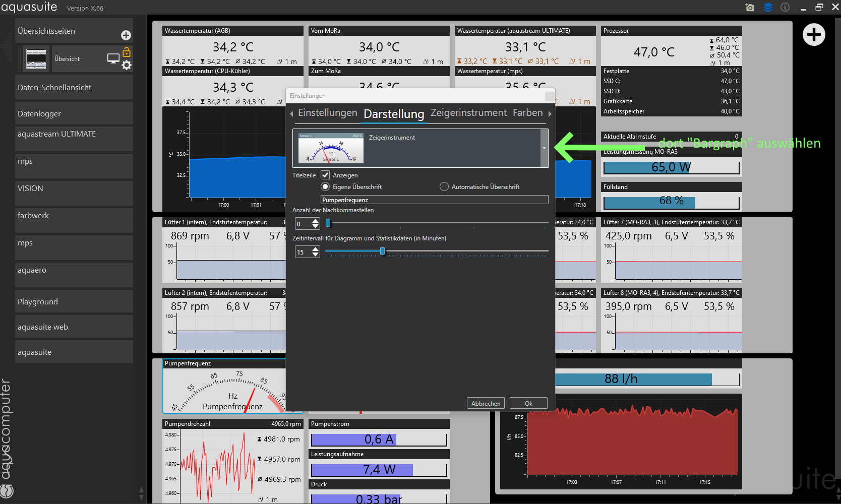Click the screenshot camera icon in title bar
The width and height of the screenshot is (841, 504).
coord(750,7)
